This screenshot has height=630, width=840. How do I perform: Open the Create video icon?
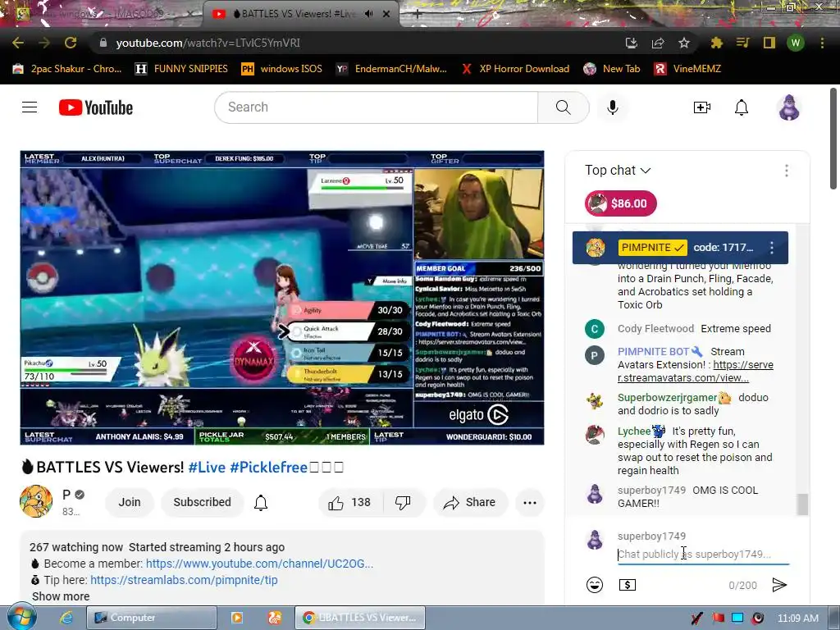pos(702,107)
